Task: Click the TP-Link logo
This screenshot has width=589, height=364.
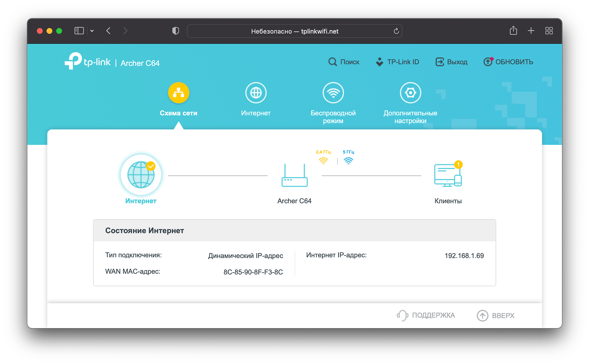Action: [87, 61]
